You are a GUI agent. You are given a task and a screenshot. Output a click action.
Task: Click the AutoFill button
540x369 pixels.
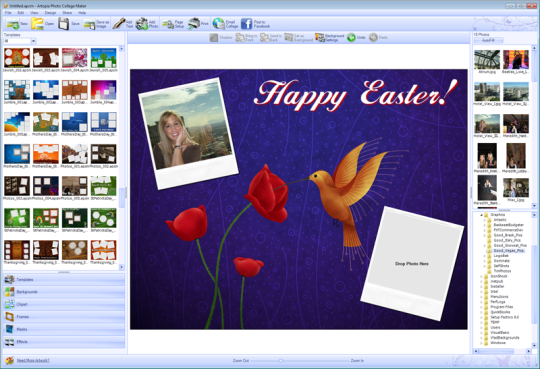pyautogui.click(x=488, y=40)
